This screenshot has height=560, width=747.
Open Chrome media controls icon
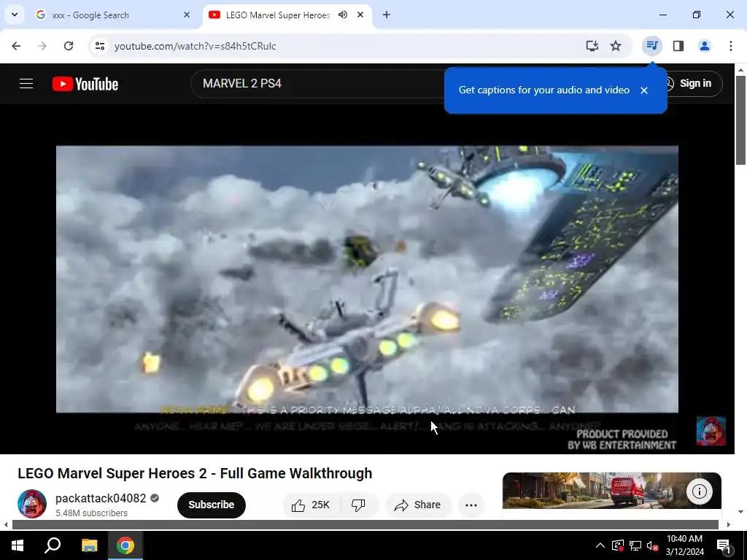[x=651, y=46]
